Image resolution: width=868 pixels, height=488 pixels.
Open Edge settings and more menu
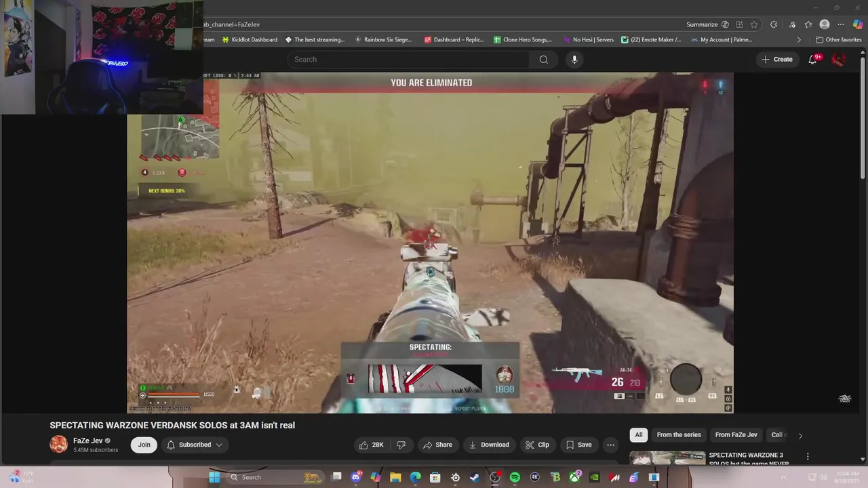coord(841,24)
